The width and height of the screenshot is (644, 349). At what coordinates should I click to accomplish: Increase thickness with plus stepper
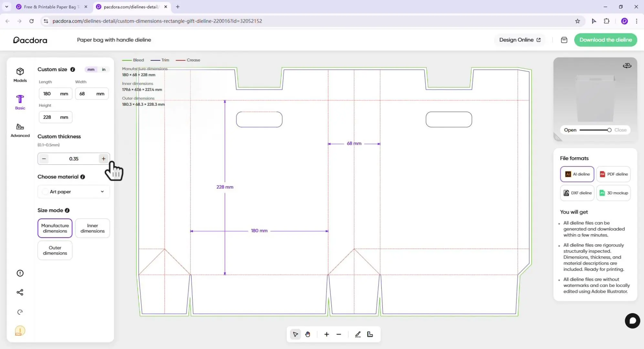point(103,159)
